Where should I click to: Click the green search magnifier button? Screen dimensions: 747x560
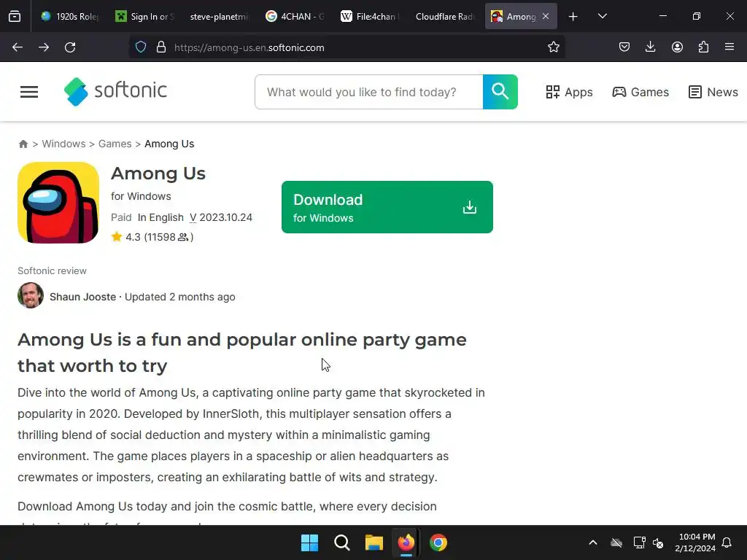(x=500, y=92)
